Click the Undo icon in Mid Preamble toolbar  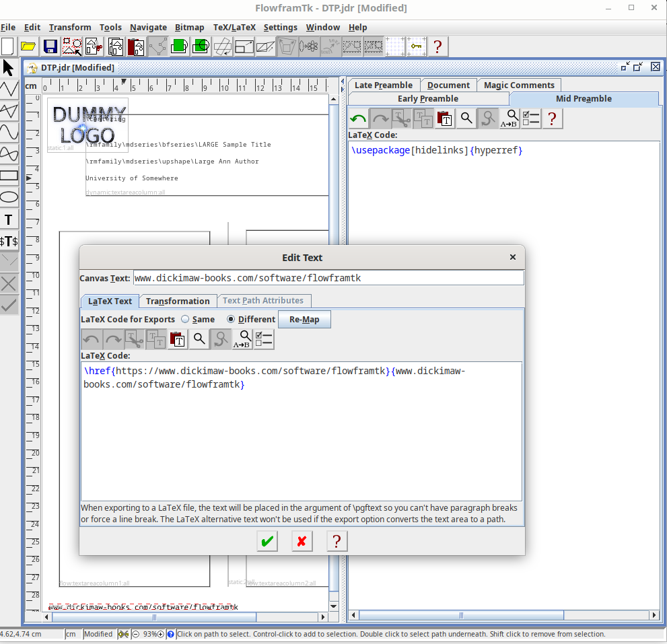point(359,119)
